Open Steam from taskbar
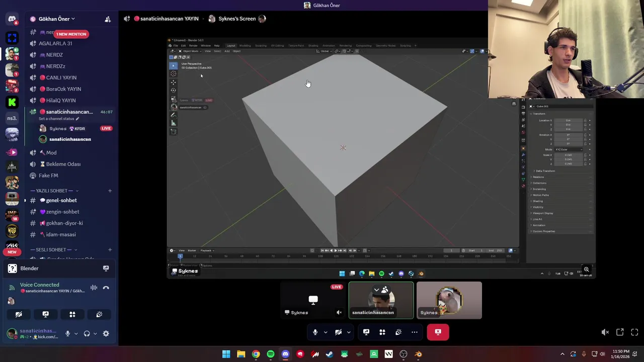The width and height of the screenshot is (644, 362). click(x=330, y=354)
